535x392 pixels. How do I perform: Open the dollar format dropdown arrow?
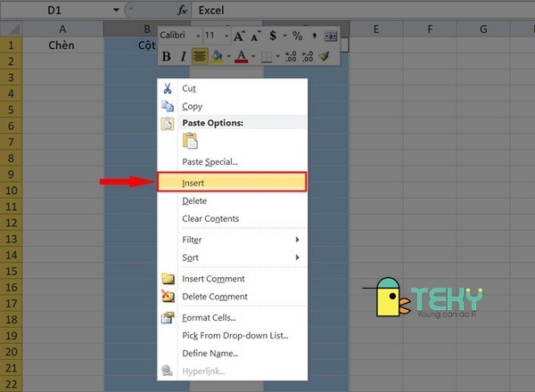coord(285,36)
